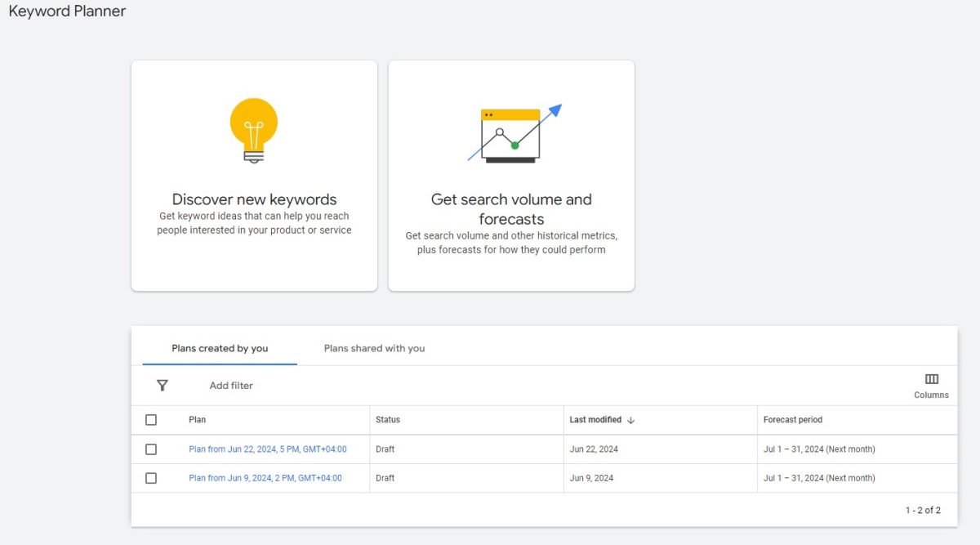
Task: Open the Columns icon button
Action: pos(932,386)
